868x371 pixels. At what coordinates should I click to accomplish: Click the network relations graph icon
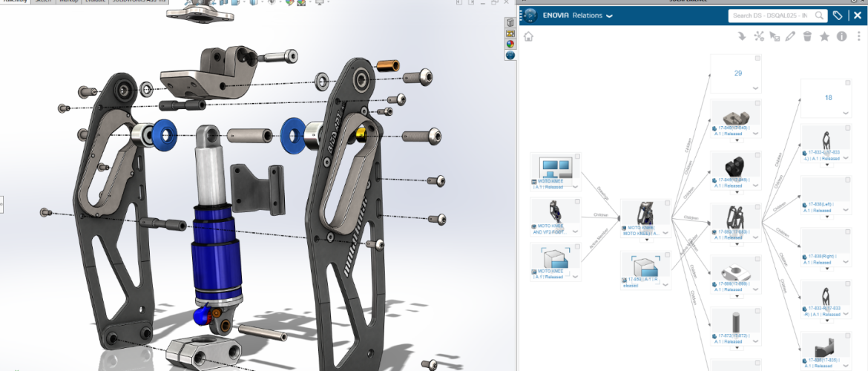(758, 36)
